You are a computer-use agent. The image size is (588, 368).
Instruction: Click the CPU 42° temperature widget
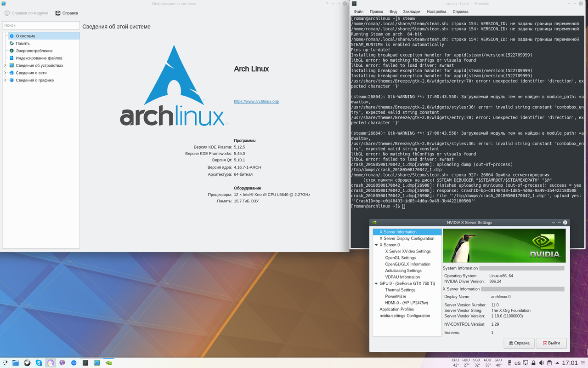(455, 362)
